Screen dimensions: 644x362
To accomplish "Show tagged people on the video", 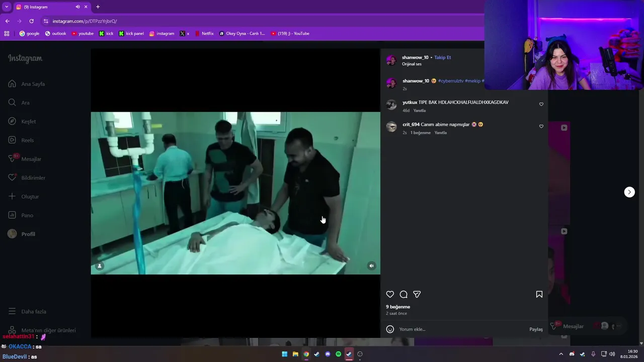I will coord(100,266).
